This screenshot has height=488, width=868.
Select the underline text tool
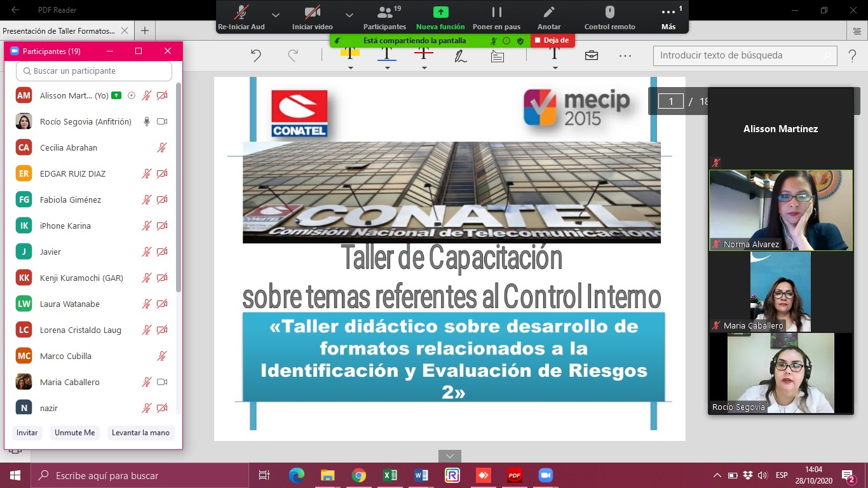click(x=386, y=53)
